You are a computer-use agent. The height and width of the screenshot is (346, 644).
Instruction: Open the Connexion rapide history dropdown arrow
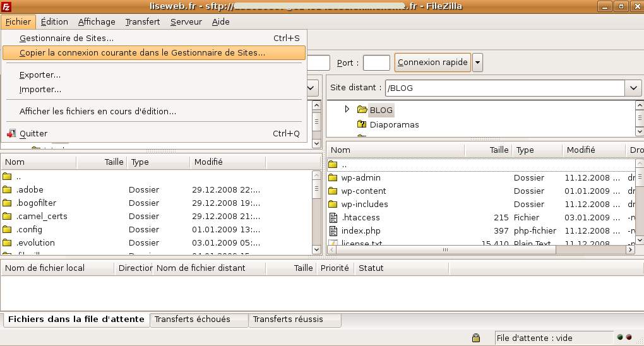478,63
